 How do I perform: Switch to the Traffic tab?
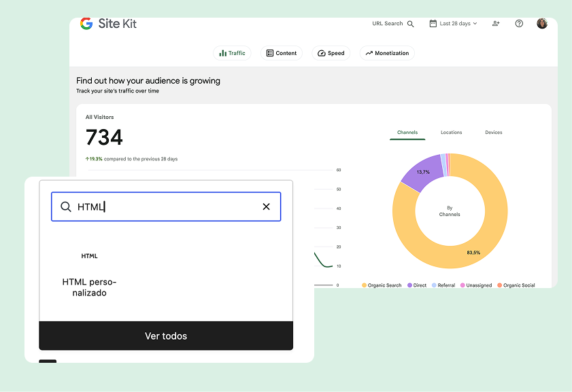(232, 53)
